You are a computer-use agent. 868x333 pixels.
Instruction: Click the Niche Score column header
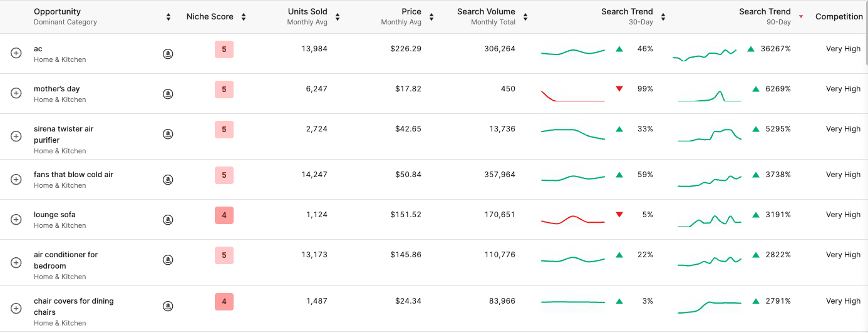[210, 17]
